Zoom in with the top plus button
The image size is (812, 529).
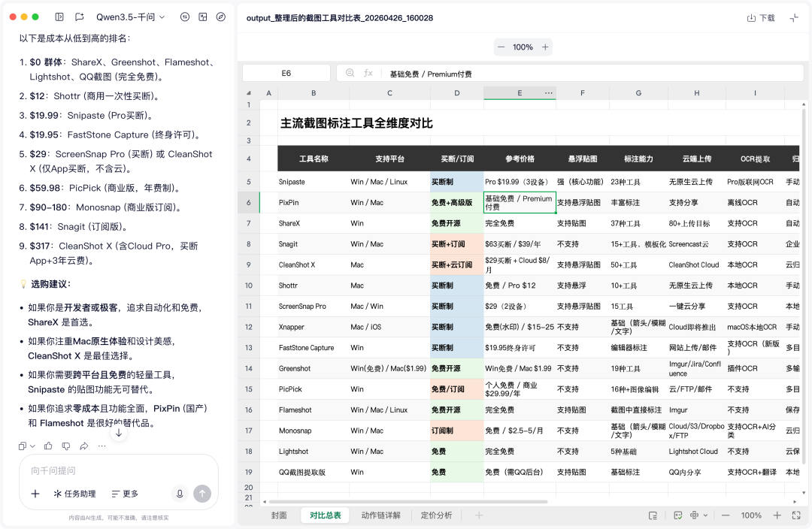tap(545, 47)
